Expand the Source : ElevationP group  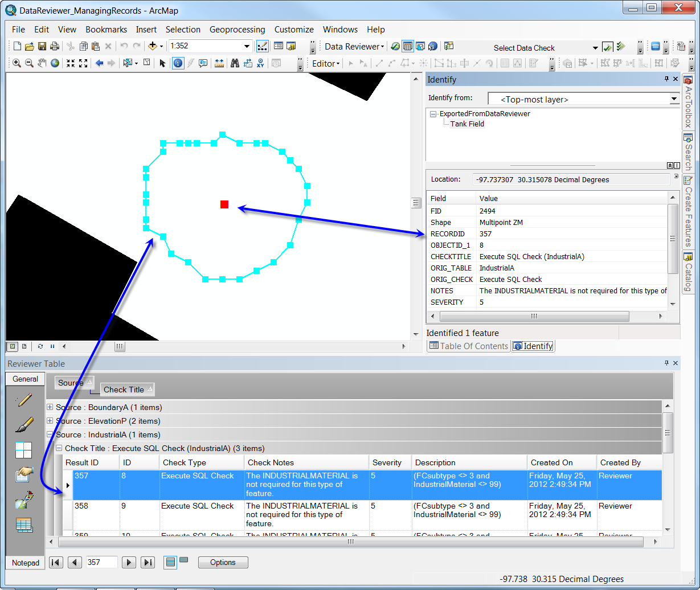tap(50, 421)
